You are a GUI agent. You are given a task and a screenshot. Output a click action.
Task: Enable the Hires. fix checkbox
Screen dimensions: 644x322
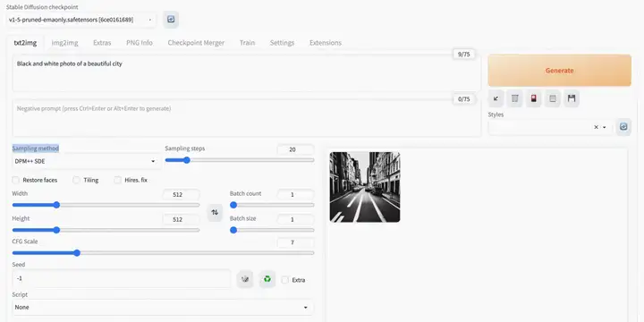coord(118,180)
